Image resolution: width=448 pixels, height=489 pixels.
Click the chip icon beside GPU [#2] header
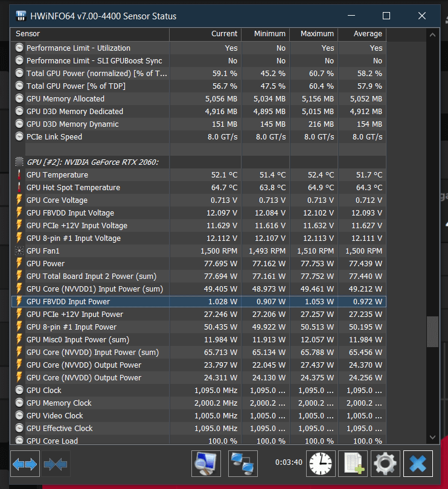pos(19,162)
